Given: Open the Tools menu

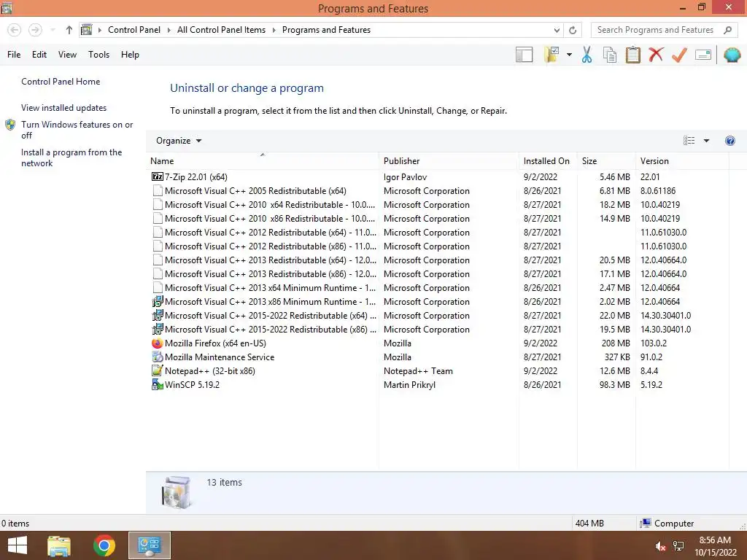Looking at the screenshot, I should coord(98,55).
